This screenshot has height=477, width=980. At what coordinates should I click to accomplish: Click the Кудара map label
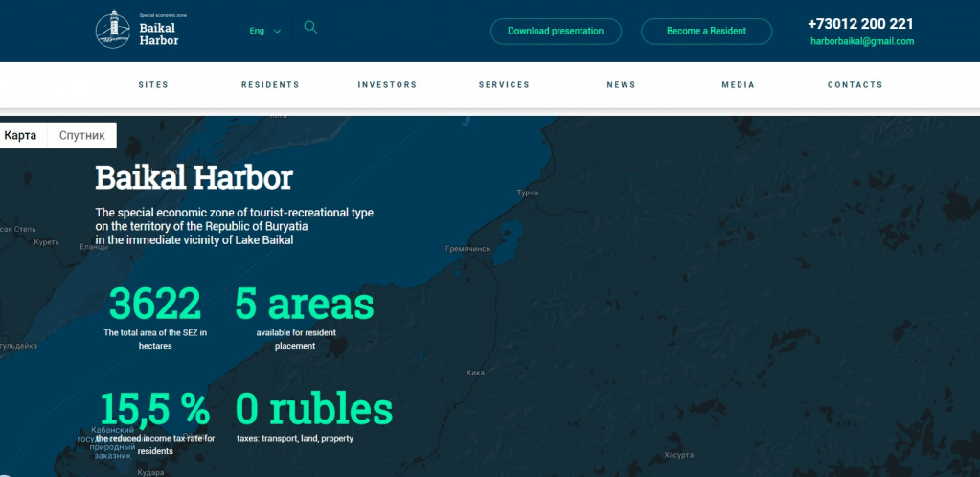click(150, 472)
